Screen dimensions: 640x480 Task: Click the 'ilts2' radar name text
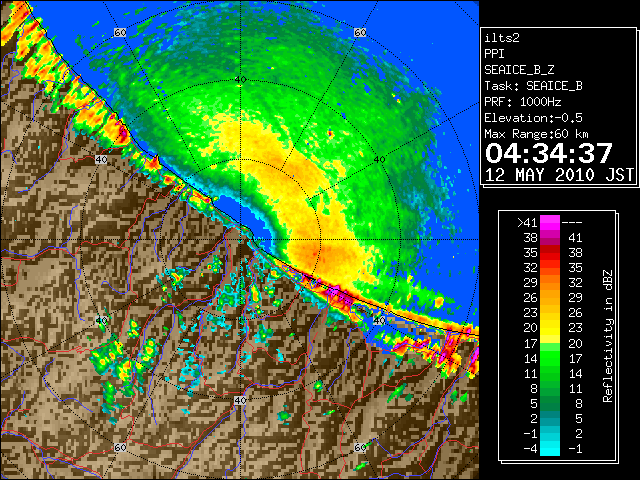[502, 38]
